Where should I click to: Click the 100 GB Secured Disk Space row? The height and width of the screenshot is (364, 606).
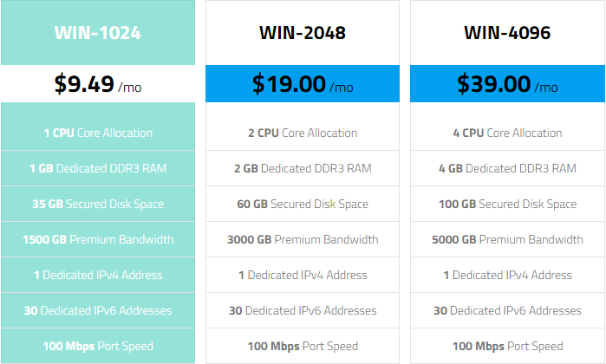pos(507,204)
